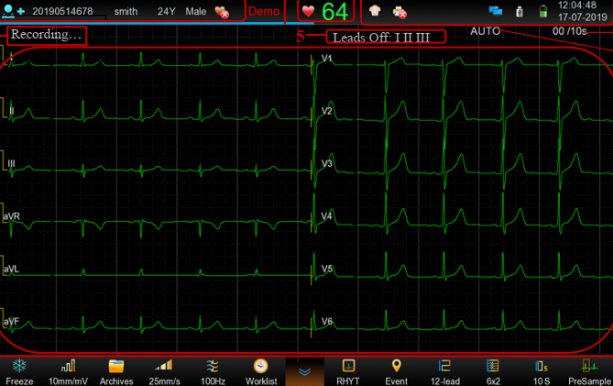Select RHYT rhythm mode
The image size is (613, 386).
[x=348, y=372]
